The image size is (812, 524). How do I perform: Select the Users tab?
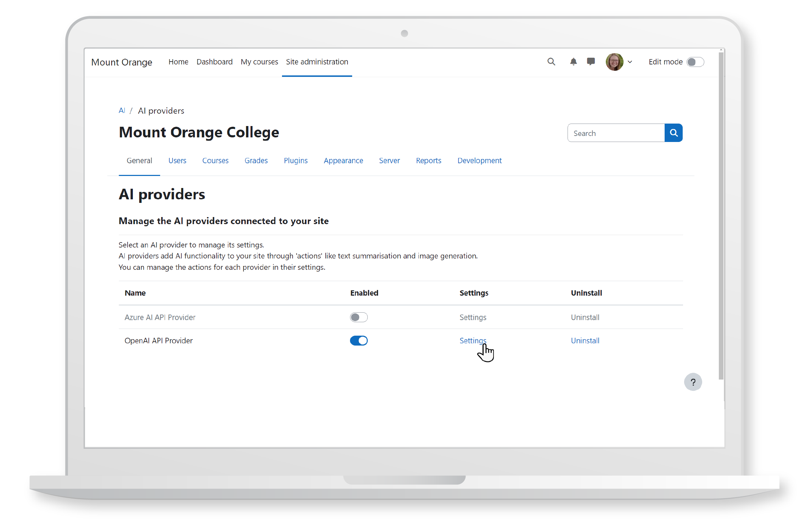177,160
